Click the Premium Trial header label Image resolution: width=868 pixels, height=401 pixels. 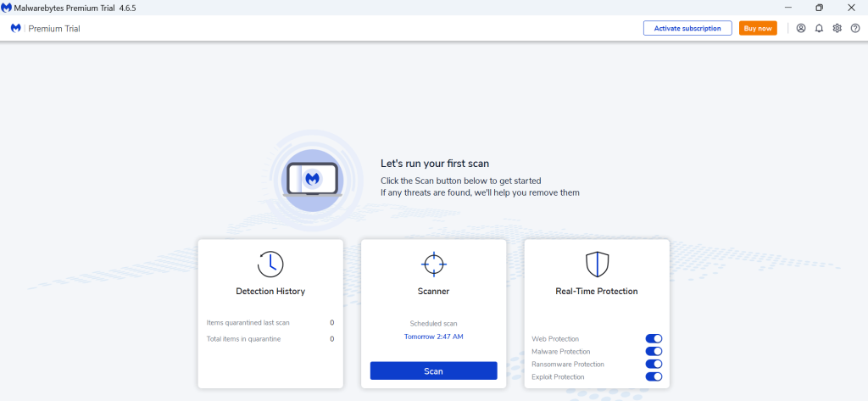point(54,29)
